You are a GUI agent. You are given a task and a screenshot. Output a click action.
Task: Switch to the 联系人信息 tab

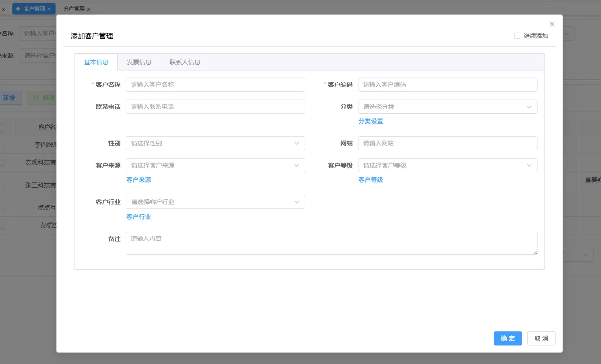pyautogui.click(x=185, y=62)
